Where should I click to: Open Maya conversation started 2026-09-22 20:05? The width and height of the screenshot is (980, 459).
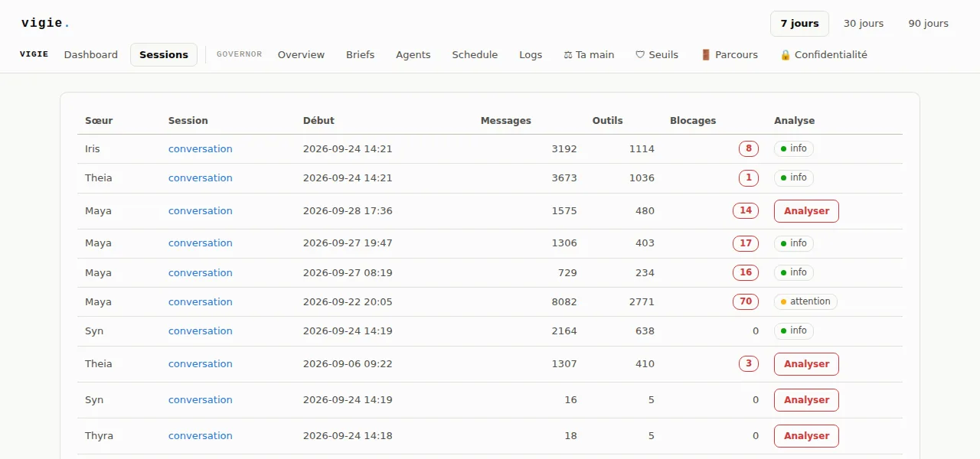[201, 302]
